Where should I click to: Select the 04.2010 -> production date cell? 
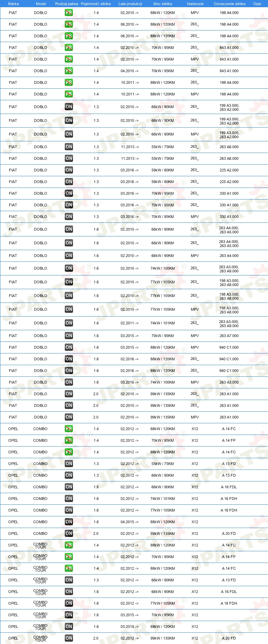(x=130, y=71)
